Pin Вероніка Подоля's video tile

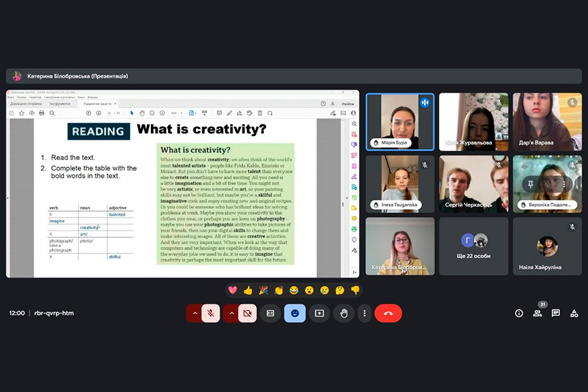pos(531,184)
